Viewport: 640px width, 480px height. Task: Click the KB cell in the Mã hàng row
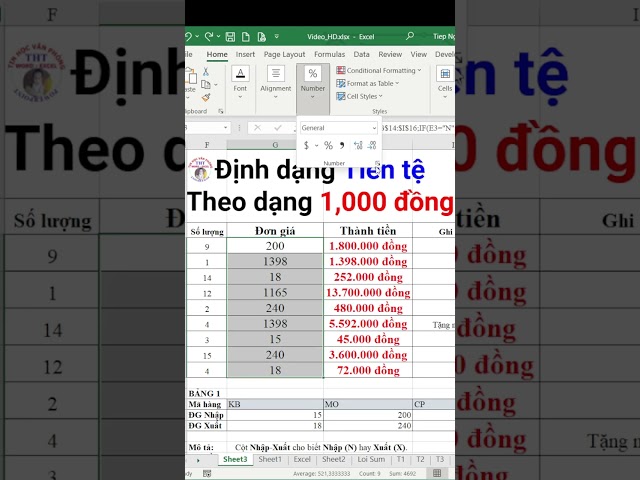click(275, 404)
